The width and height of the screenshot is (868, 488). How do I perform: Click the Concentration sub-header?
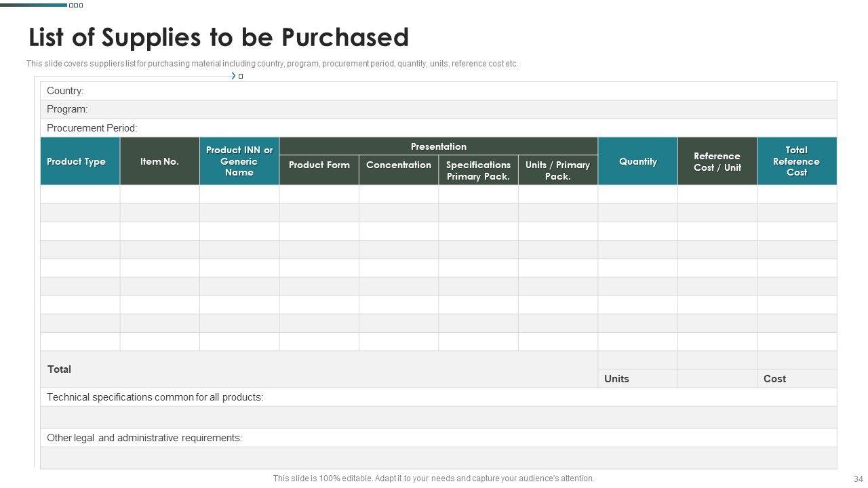399,165
